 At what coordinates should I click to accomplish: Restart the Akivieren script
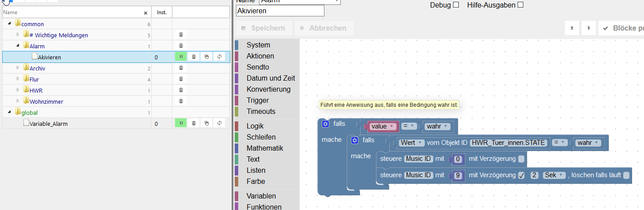point(219,57)
